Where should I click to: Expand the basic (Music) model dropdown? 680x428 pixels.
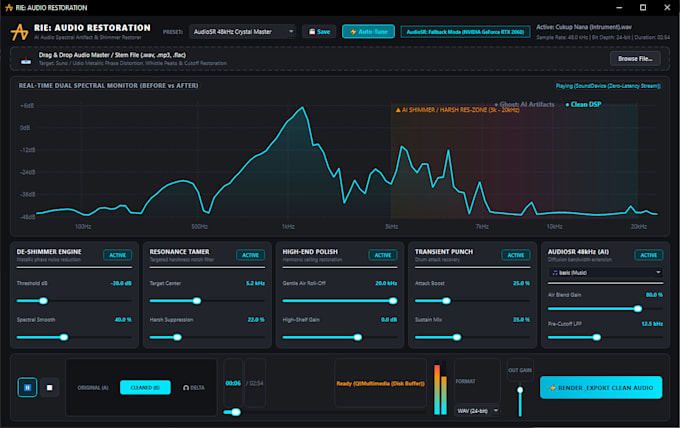pyautogui.click(x=605, y=272)
